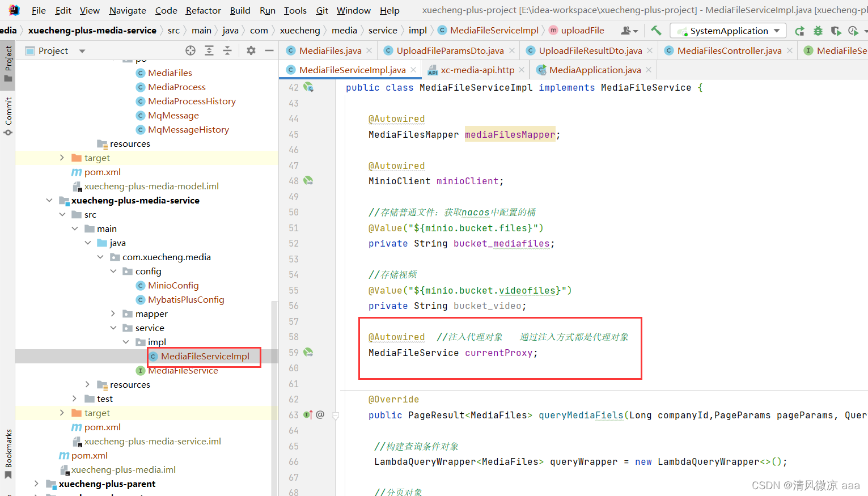
Task: Click the Build hammer icon in toolbar
Action: 656,31
